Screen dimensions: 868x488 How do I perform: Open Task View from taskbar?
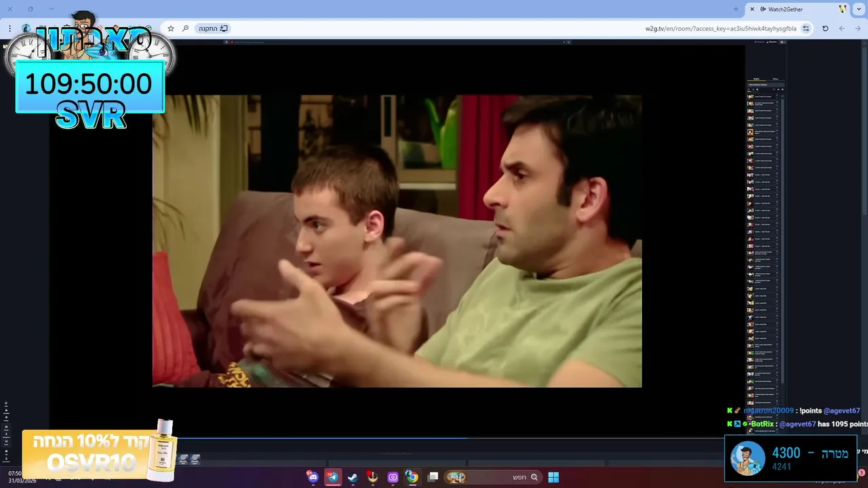[433, 477]
